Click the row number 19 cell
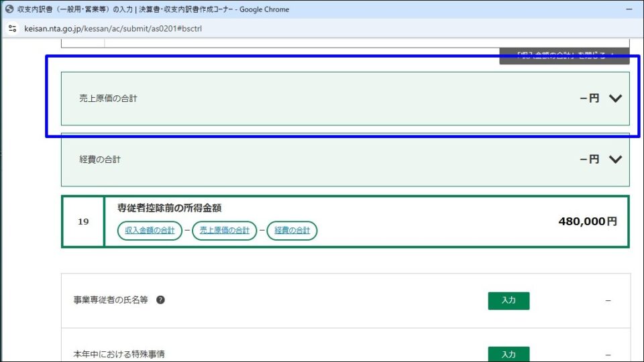Image resolution: width=644 pixels, height=362 pixels. (x=83, y=221)
